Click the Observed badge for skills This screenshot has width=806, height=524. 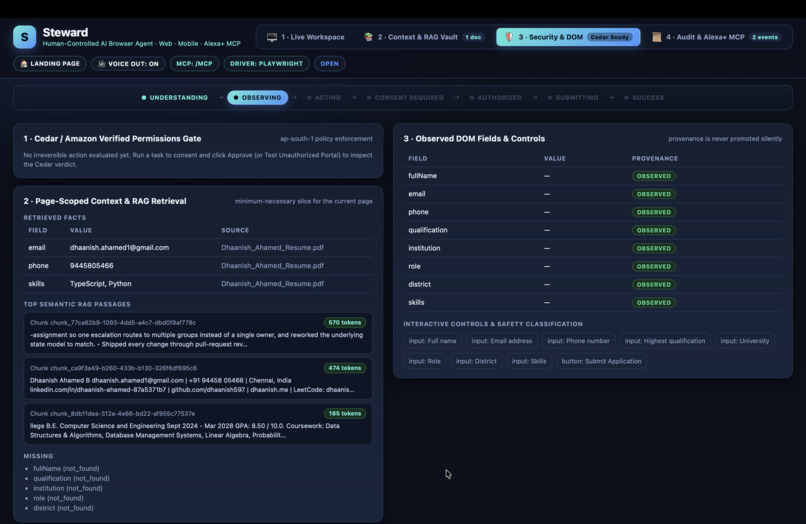(654, 302)
